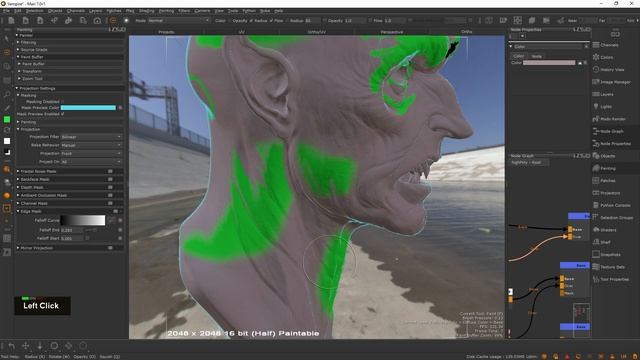
Task: Open the Tool Properties palette
Action: tap(611, 279)
